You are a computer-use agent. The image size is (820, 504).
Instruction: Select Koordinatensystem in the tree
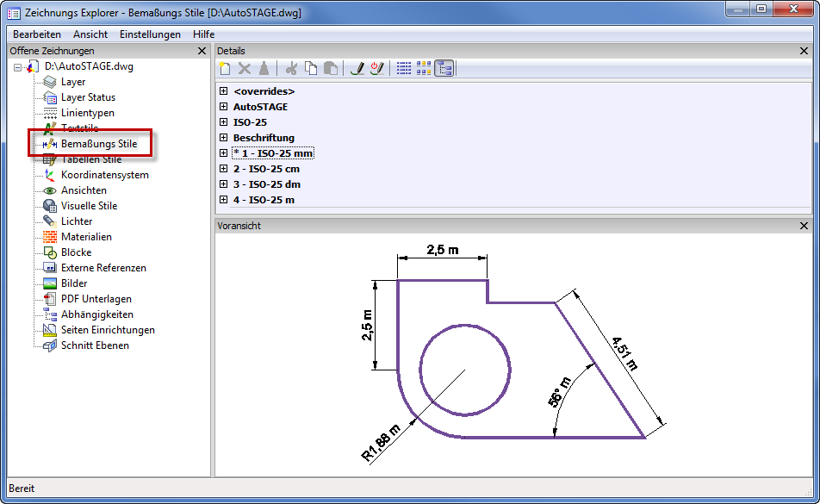[x=104, y=175]
